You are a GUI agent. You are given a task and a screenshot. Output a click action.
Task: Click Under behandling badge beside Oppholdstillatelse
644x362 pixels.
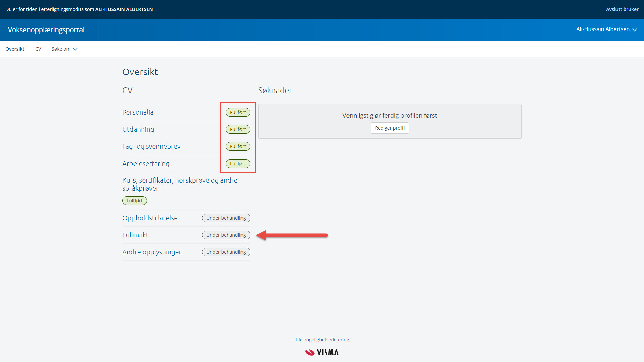226,218
